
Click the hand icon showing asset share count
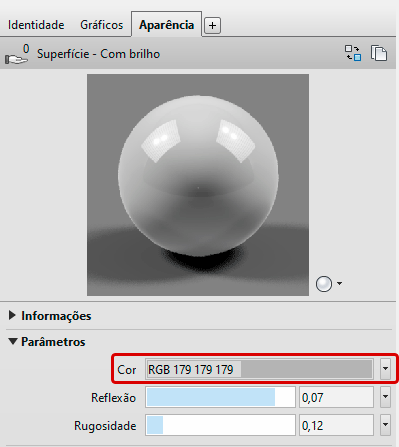[17, 54]
